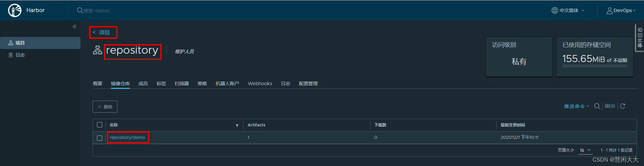Screen dimensions: 644x166
Task: Switch to the 成员 tab
Action: point(143,84)
